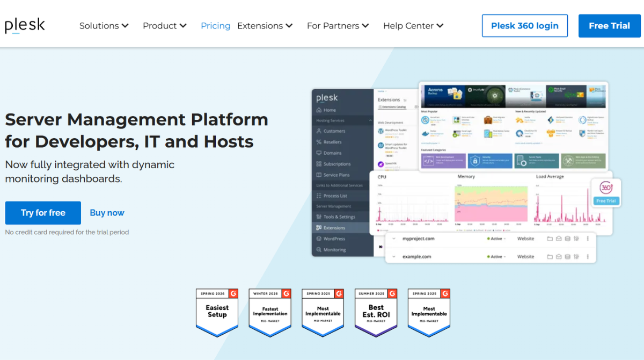Open settings sliders icon for myproject.com
Viewport: 644px width, 360px height.
point(576,239)
